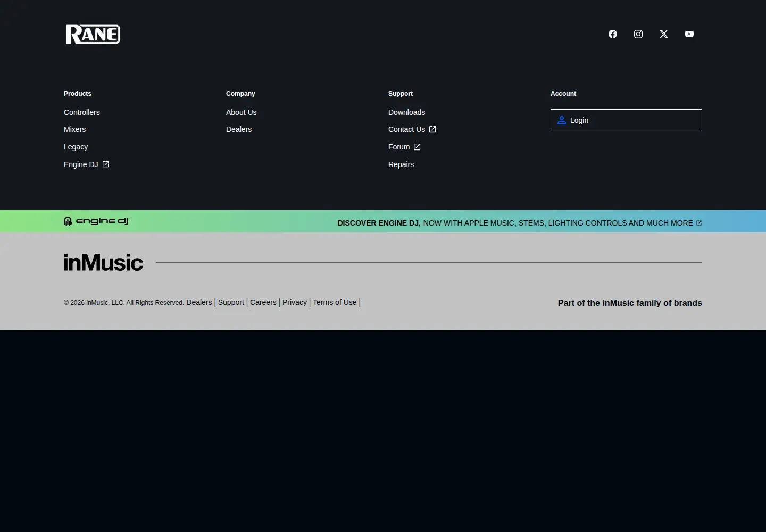766x532 pixels.
Task: Click the "© 2026 inMusic, LLC" copyright text
Action: coord(124,303)
